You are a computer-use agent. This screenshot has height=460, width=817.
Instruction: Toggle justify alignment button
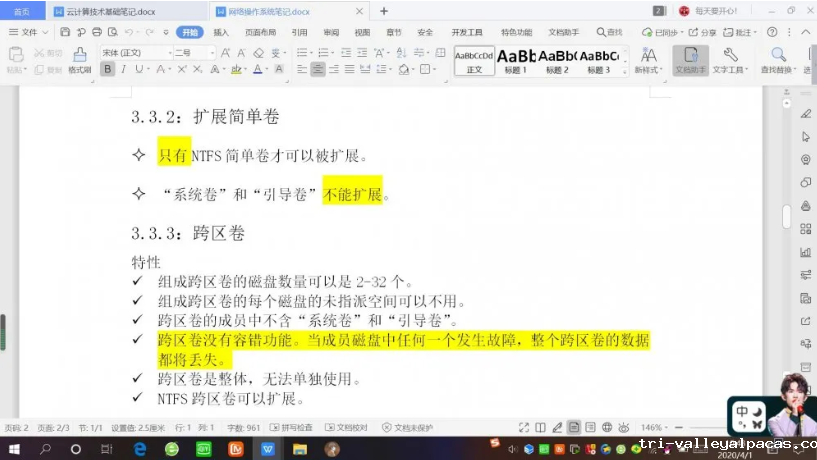click(x=350, y=69)
